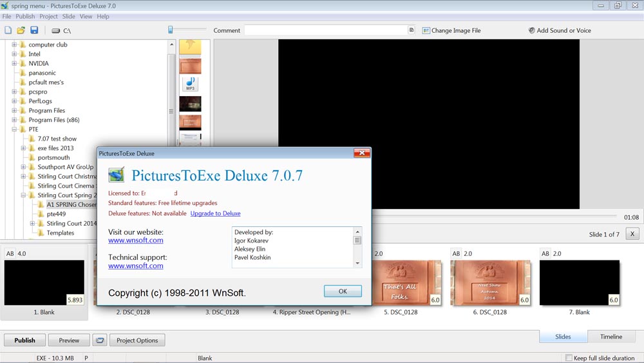The height and width of the screenshot is (363, 644).
Task: Open the Publish menu
Action: (x=25, y=17)
